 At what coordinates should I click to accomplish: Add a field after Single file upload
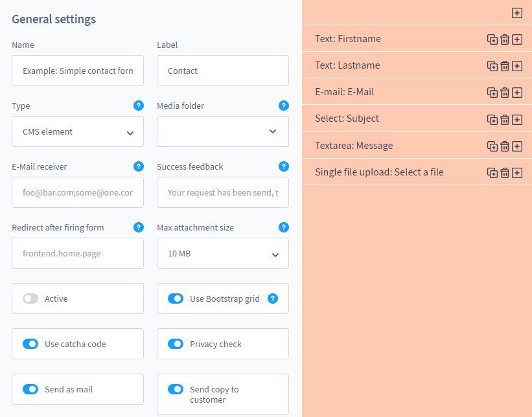517,173
